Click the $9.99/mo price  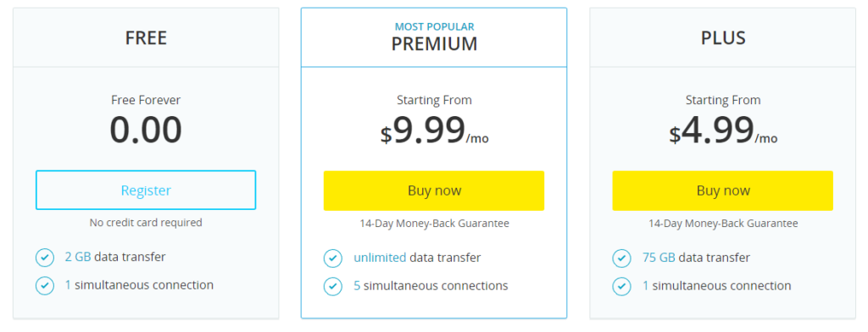[x=435, y=130]
